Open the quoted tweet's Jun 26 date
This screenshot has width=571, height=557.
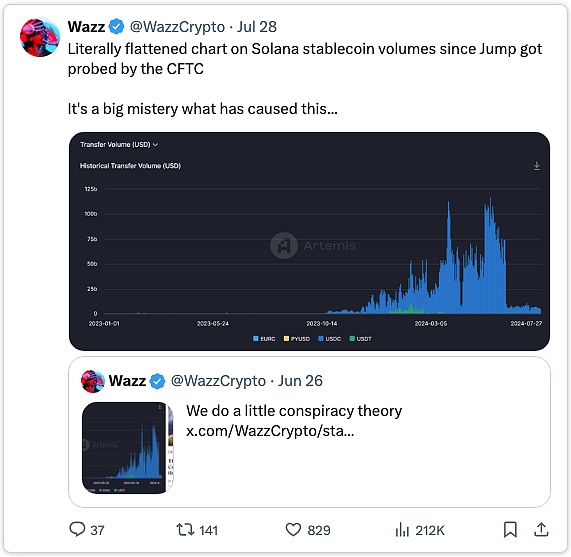[300, 381]
